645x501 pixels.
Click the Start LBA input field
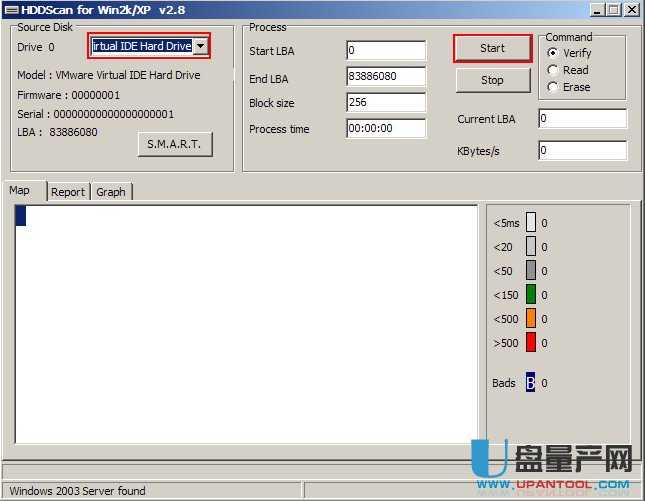385,50
